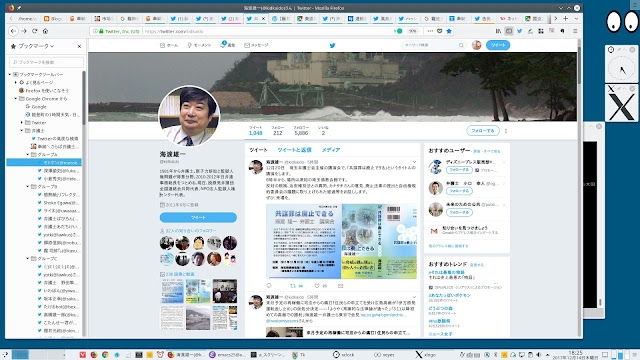The height and width of the screenshot is (360, 640).
Task: Click the xclock entry in the taskbar
Action: [x=344, y=355]
